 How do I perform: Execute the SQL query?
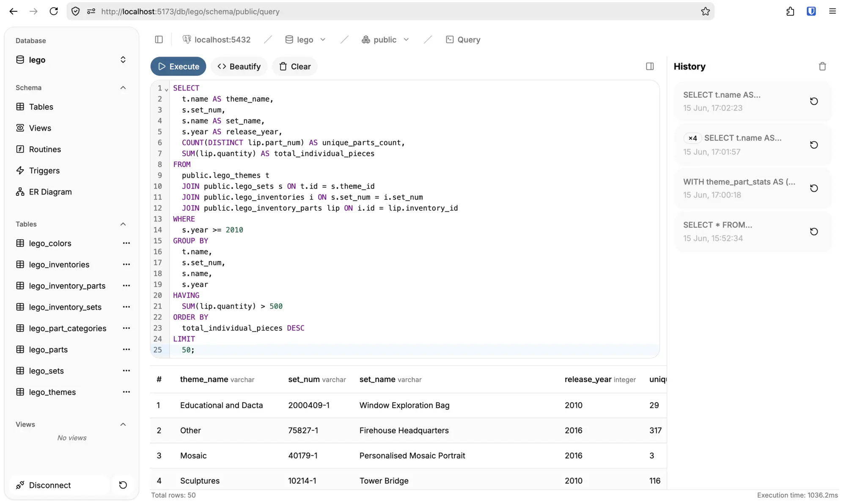(x=178, y=66)
